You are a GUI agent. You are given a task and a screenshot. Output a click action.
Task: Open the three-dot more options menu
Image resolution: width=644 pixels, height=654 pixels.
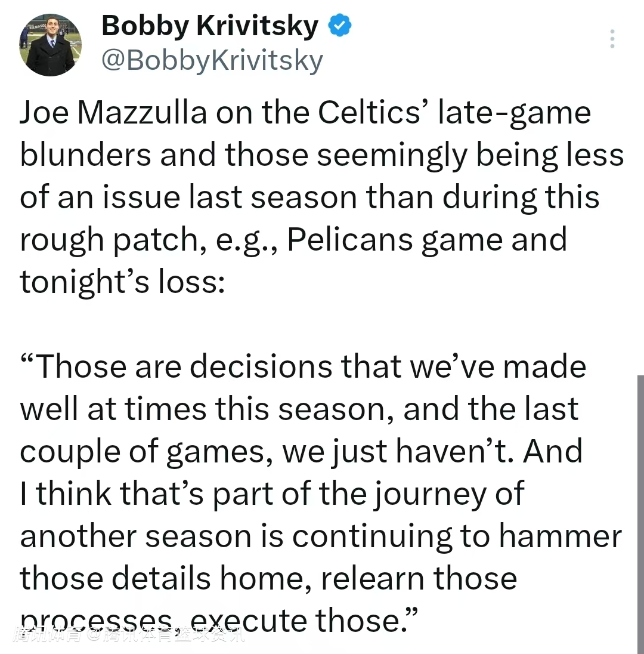[611, 39]
